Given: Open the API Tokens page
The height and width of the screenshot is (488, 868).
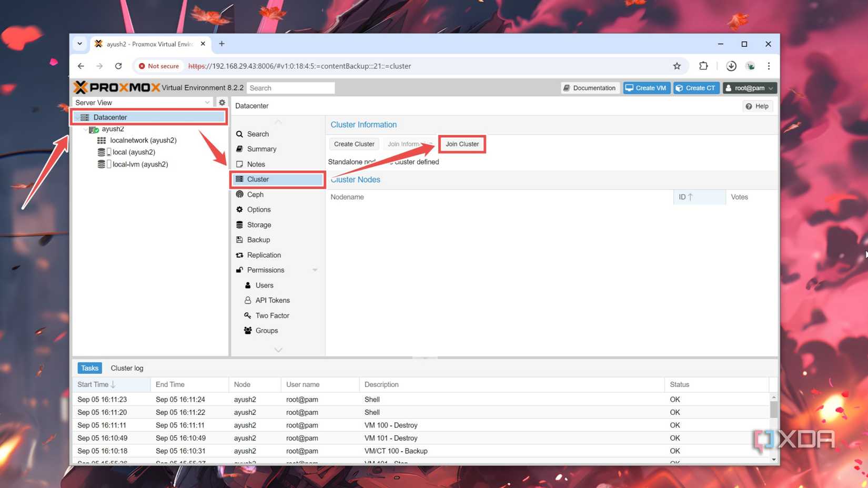Looking at the screenshot, I should (272, 300).
